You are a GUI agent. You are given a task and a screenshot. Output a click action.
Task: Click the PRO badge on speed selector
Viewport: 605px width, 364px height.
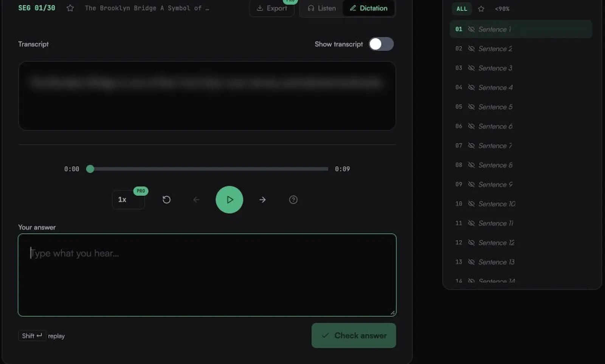[x=141, y=191]
